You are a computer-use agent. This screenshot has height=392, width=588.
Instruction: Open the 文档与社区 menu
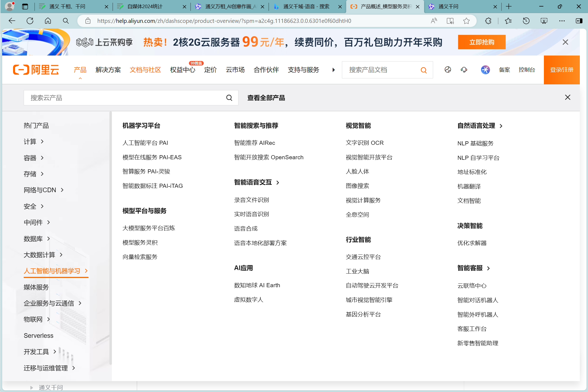click(145, 70)
